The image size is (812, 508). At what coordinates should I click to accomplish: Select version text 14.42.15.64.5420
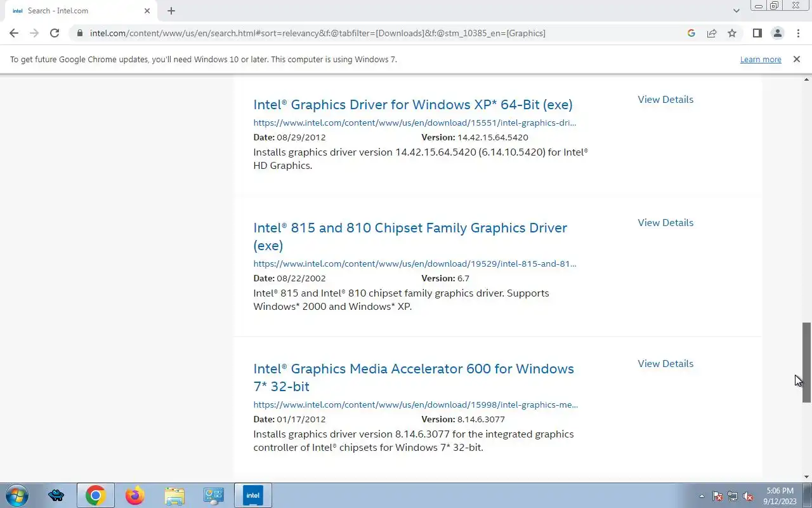tap(493, 137)
